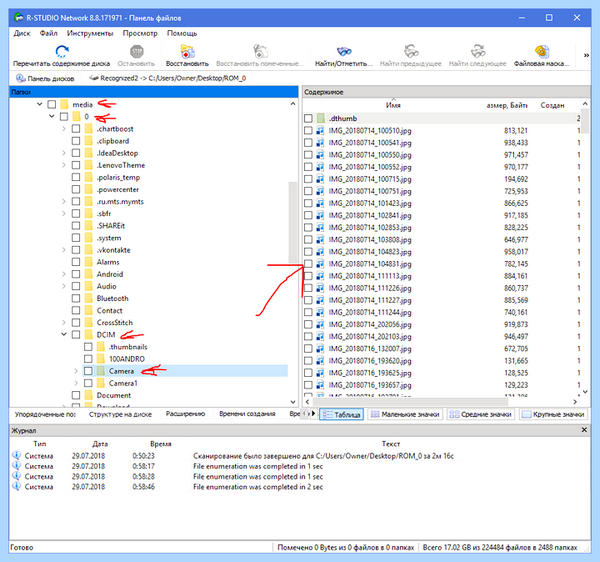Image resolution: width=600 pixels, height=562 pixels.
Task: Tick the .dthumb checkbox in contents
Action: (x=308, y=119)
